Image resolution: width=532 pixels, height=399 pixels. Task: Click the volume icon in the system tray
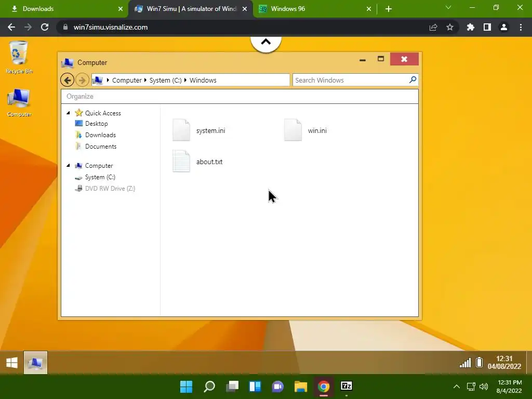pyautogui.click(x=484, y=387)
